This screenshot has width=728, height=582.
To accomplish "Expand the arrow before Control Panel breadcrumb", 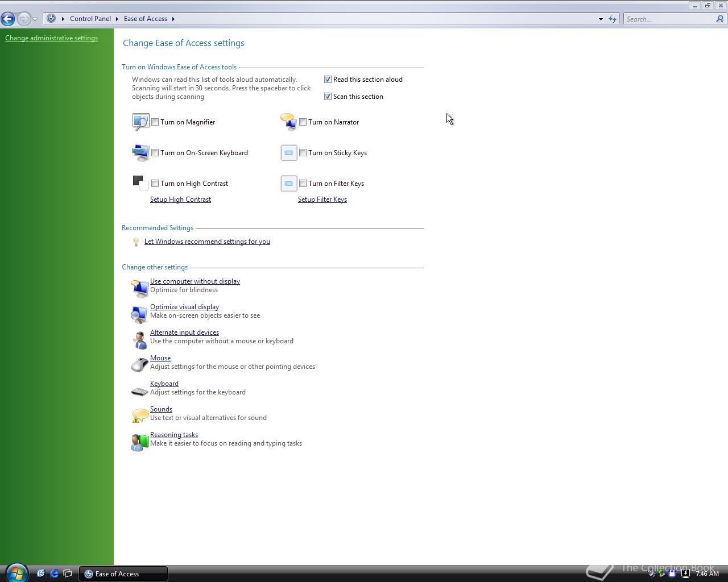I will (x=63, y=19).
